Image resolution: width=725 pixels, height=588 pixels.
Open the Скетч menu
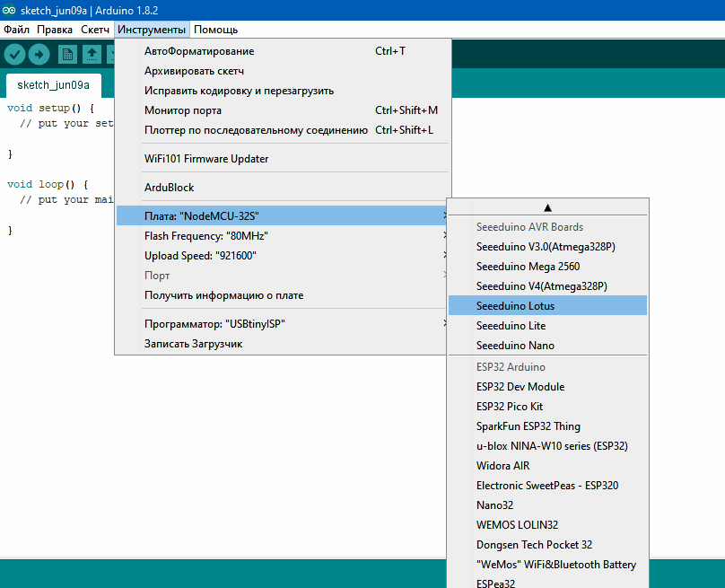click(x=95, y=30)
